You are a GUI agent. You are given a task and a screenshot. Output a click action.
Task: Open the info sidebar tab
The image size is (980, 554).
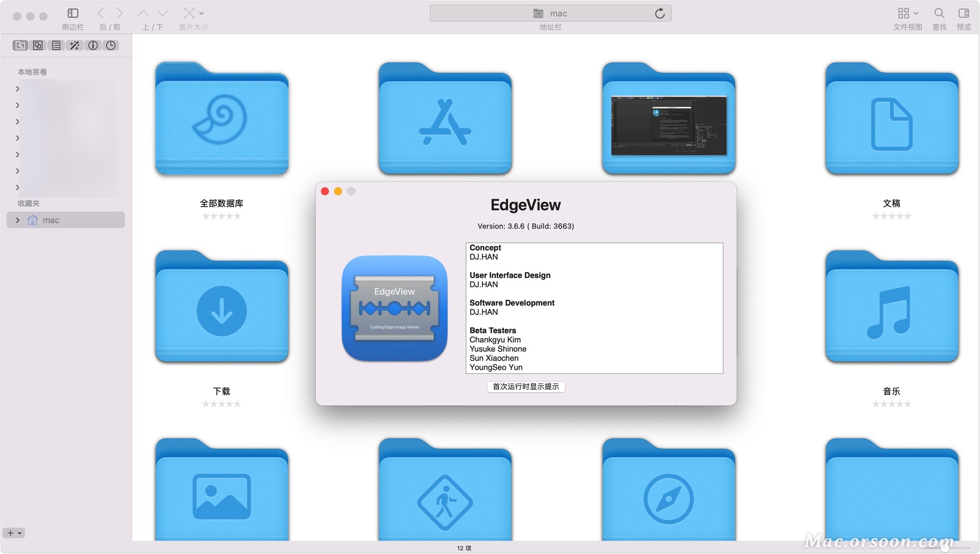coord(93,46)
